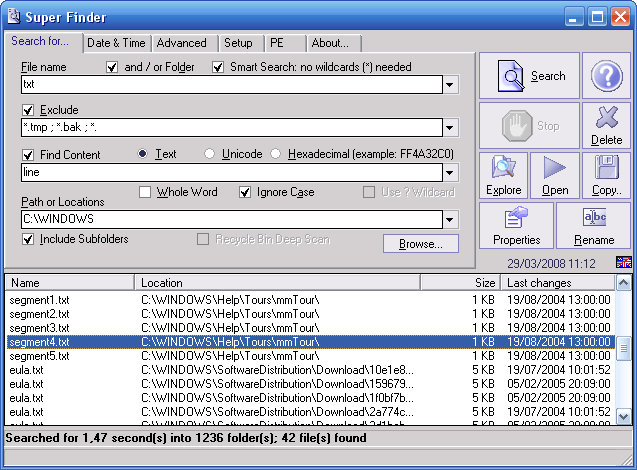Click the Delete X icon

607,126
